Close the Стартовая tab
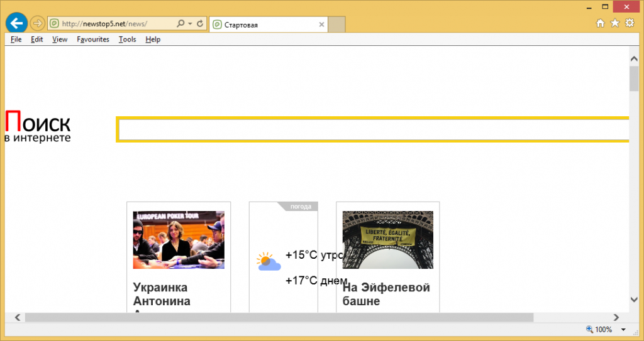Image resolution: width=644 pixels, height=341 pixels. tap(322, 24)
